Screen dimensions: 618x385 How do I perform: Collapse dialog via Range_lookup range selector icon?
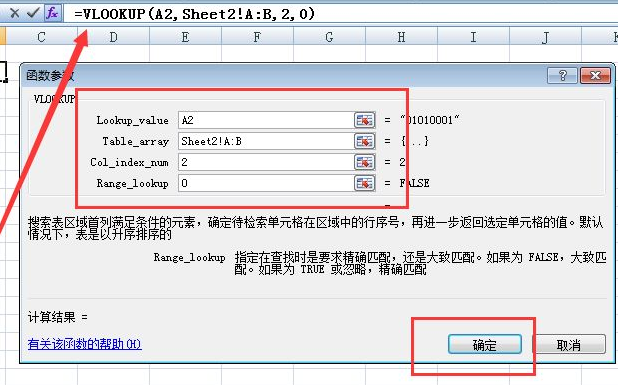(x=365, y=183)
